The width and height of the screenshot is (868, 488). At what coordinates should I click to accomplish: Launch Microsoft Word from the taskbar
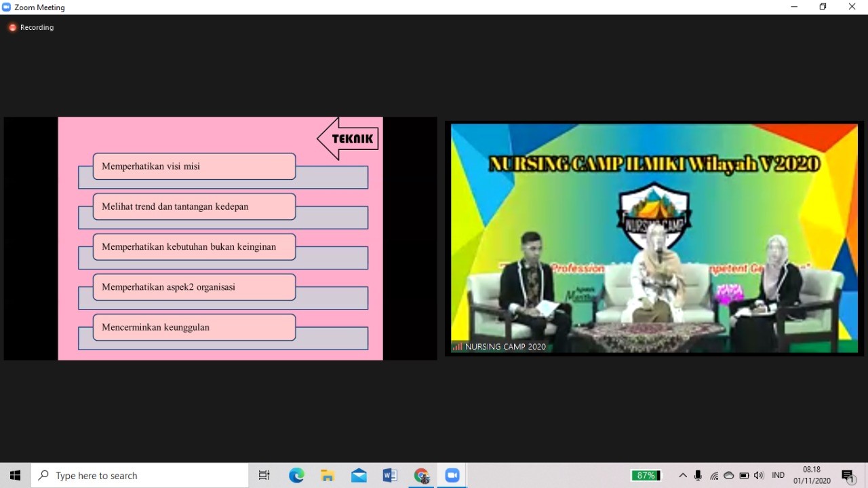click(x=390, y=476)
